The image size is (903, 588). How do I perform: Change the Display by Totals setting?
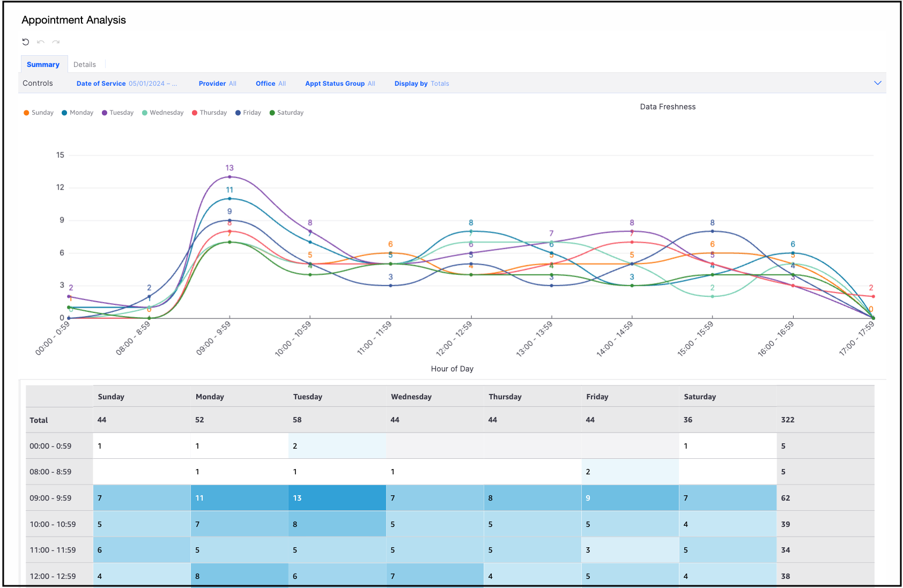(x=421, y=84)
